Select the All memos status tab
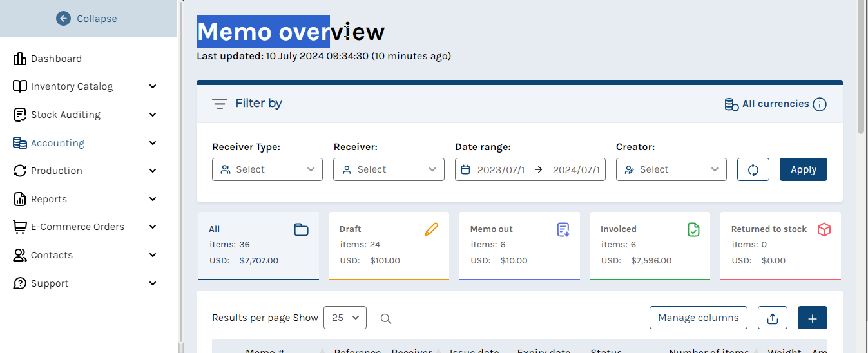The height and width of the screenshot is (353, 868). [258, 246]
